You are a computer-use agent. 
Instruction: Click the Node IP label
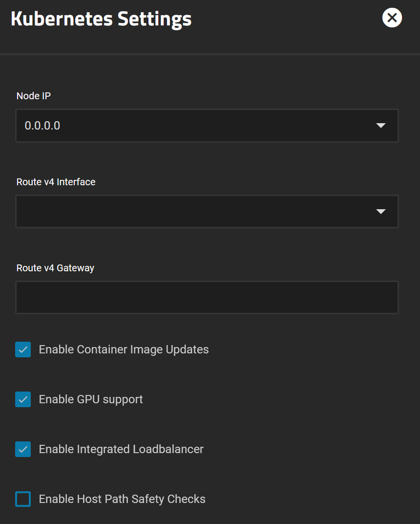coord(34,96)
